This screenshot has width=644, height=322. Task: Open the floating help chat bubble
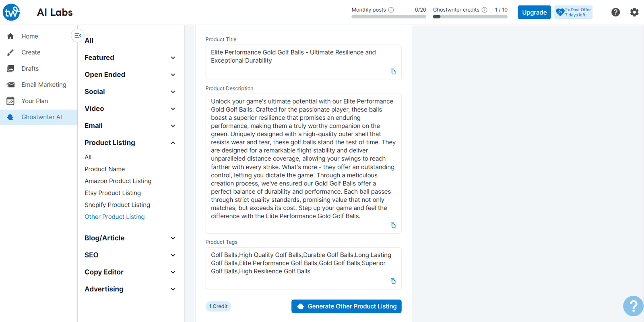(x=633, y=306)
